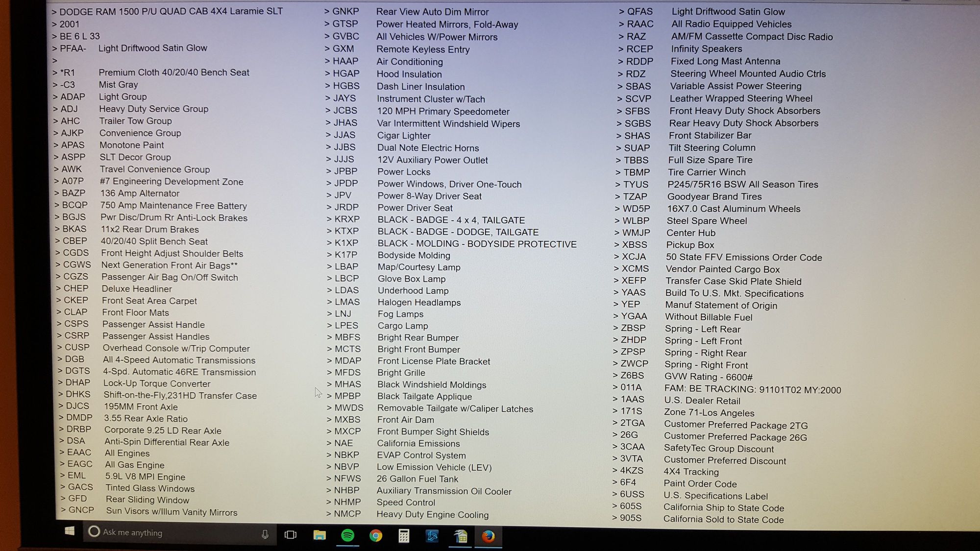Open the house-shaped app icon beside Firefox
The height and width of the screenshot is (551, 980).
tap(461, 537)
